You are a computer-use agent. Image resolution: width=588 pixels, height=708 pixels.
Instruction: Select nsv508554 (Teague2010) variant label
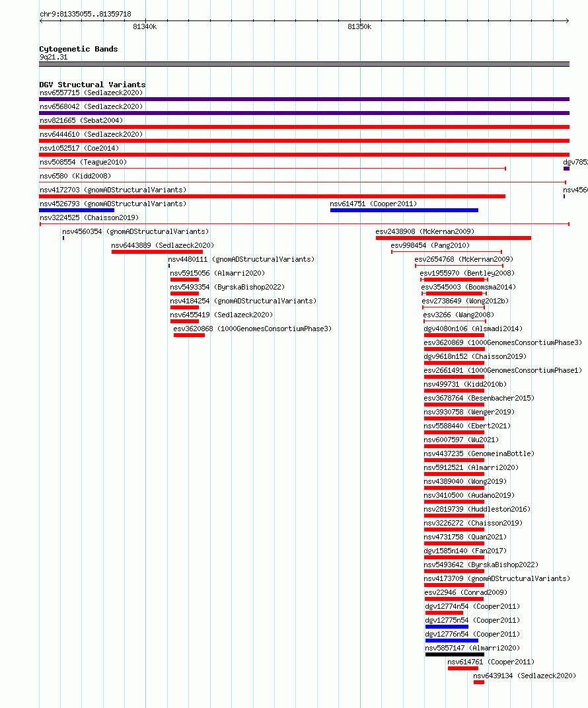[x=83, y=162]
